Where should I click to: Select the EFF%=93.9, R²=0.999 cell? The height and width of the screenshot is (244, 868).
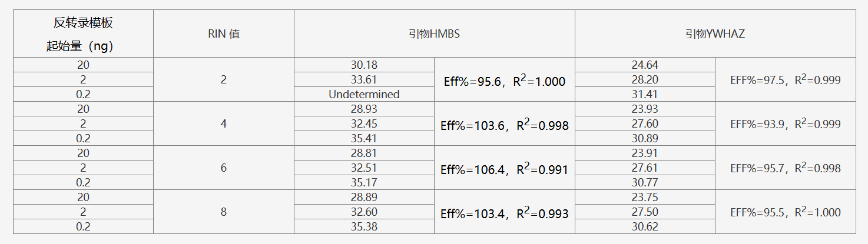click(785, 124)
